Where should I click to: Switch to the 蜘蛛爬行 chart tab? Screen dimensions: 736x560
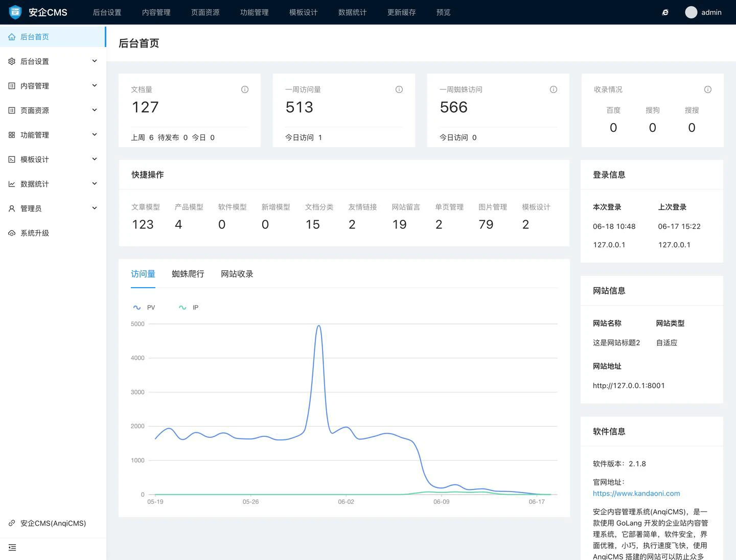point(188,274)
